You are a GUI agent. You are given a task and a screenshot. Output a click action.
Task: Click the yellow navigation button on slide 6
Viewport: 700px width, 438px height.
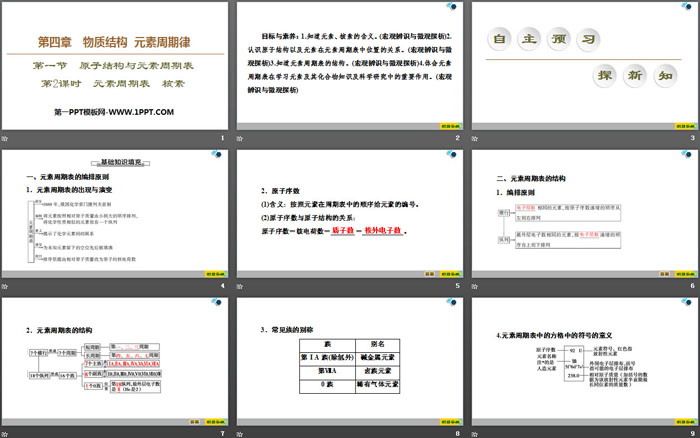coord(686,274)
